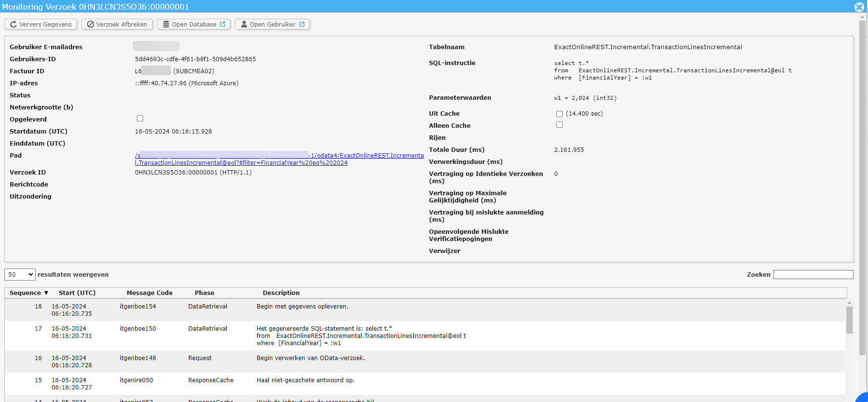The height and width of the screenshot is (402, 868).
Task: Open the results count dropdown showing 50
Action: coord(20,275)
